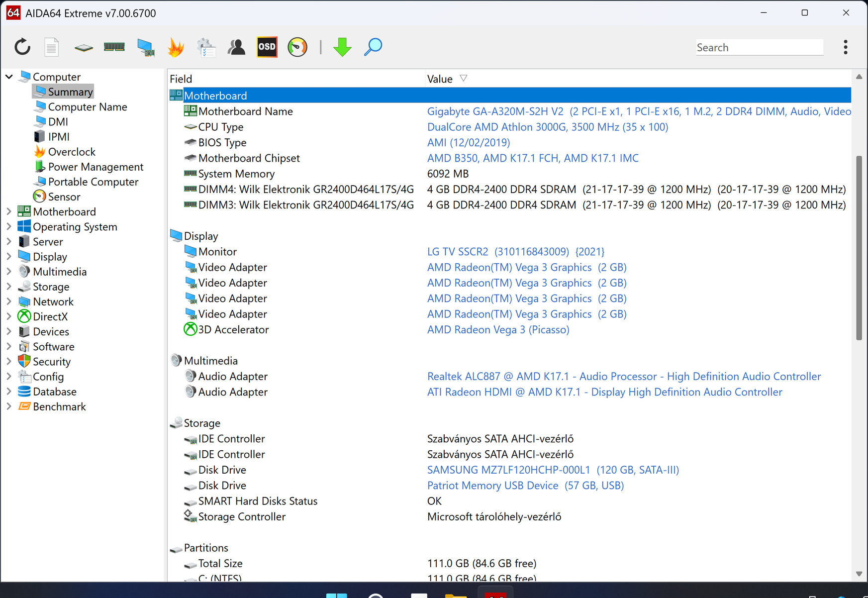Viewport: 868px width, 598px height.
Task: Click the Search input field
Action: (760, 47)
